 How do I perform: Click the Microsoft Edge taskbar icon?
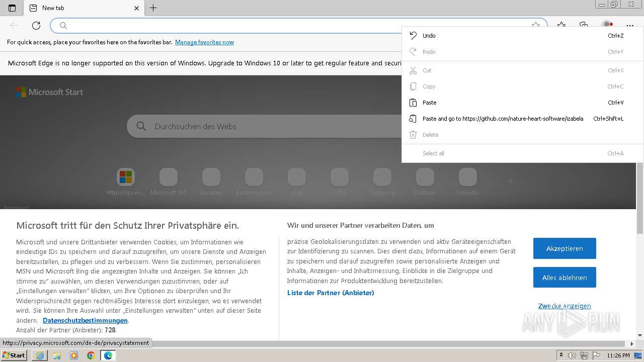pyautogui.click(x=108, y=355)
